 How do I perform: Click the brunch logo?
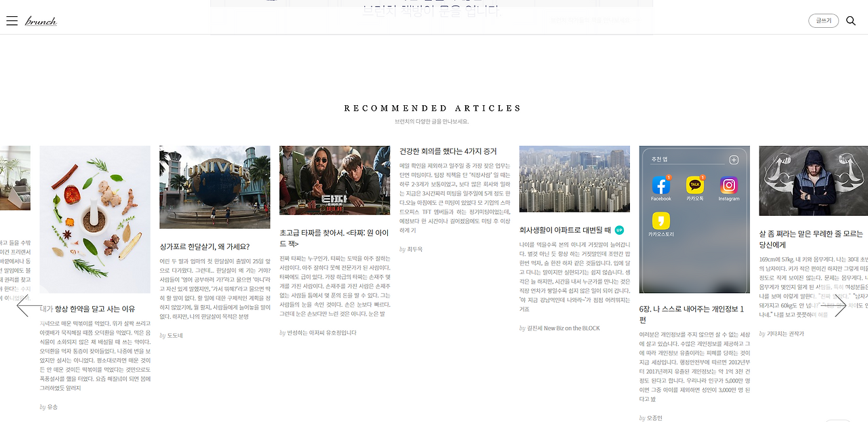point(41,21)
